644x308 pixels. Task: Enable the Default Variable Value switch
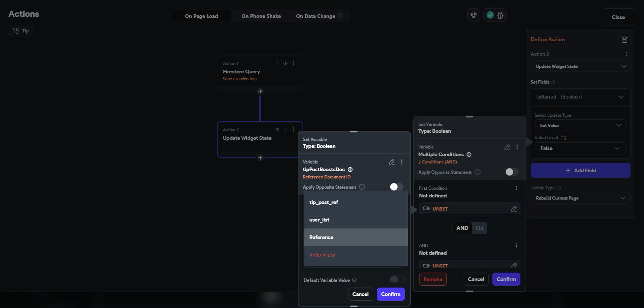397,280
